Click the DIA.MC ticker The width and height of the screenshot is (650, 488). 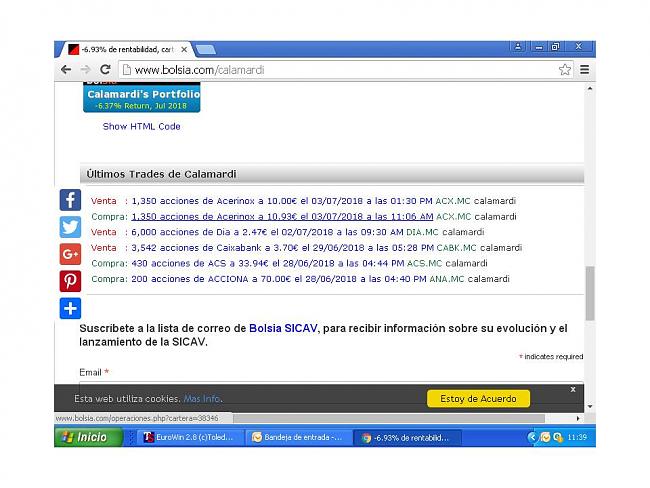(422, 232)
